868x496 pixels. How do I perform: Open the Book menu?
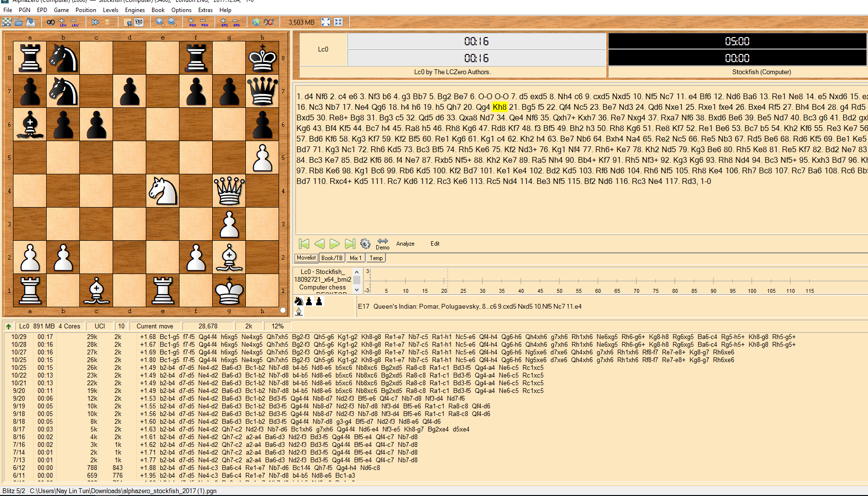pyautogui.click(x=158, y=10)
